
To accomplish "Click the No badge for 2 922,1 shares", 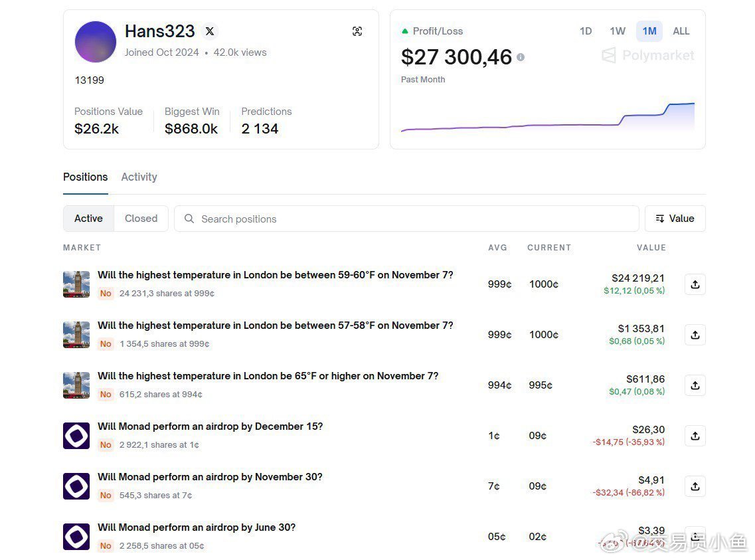I will coord(106,445).
